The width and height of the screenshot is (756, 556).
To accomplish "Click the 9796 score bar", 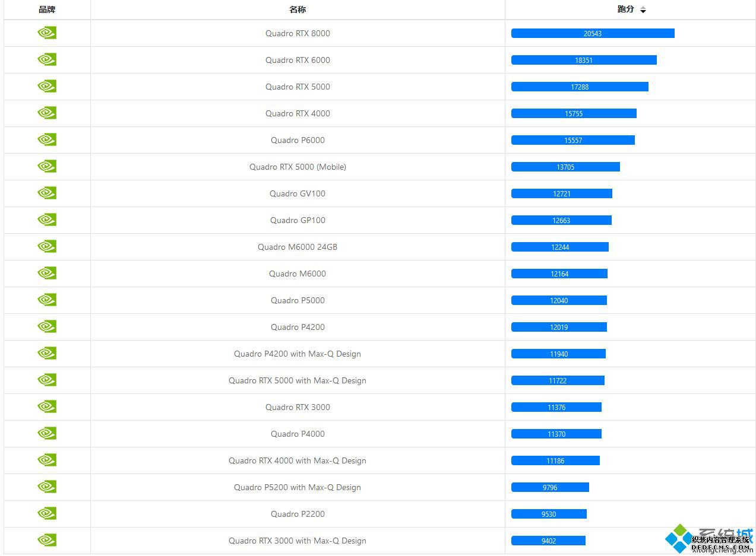I will [x=550, y=487].
